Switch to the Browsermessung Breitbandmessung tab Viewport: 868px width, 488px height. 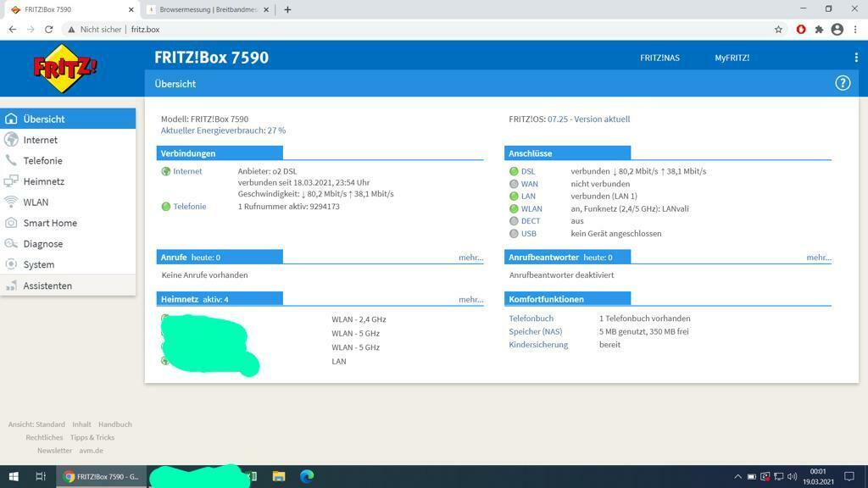pyautogui.click(x=209, y=9)
